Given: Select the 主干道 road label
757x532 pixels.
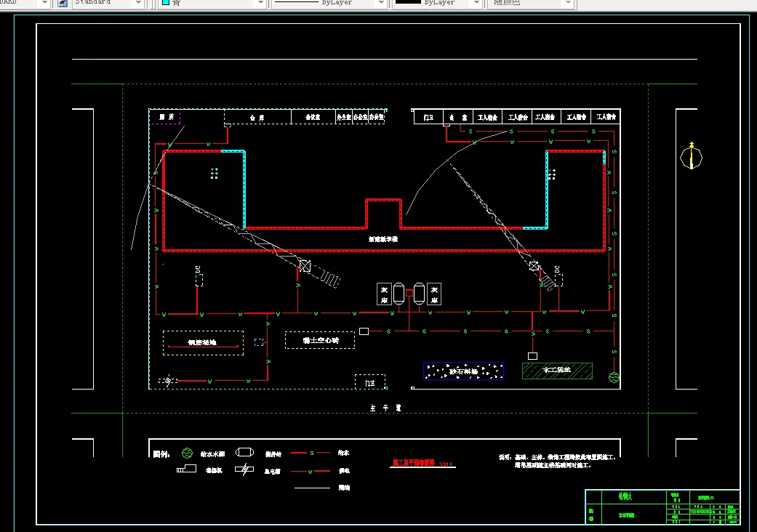Looking at the screenshot, I should click(x=385, y=408).
